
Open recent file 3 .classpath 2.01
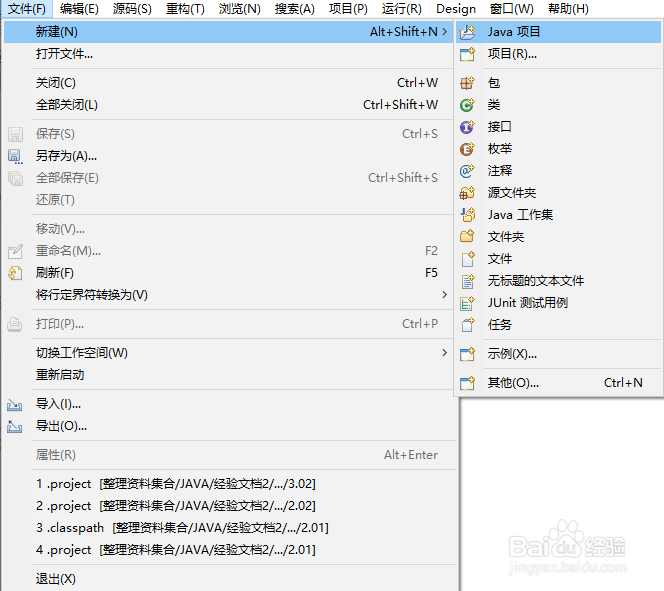[x=183, y=528]
